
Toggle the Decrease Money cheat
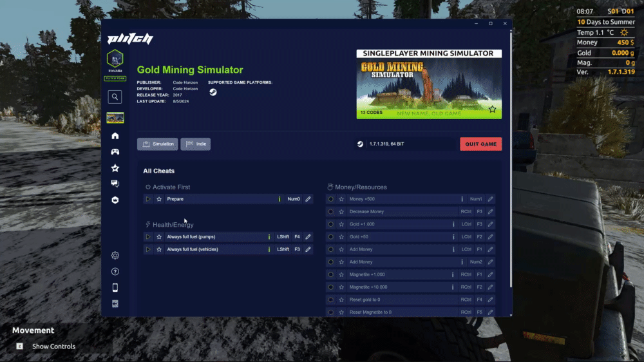click(330, 212)
